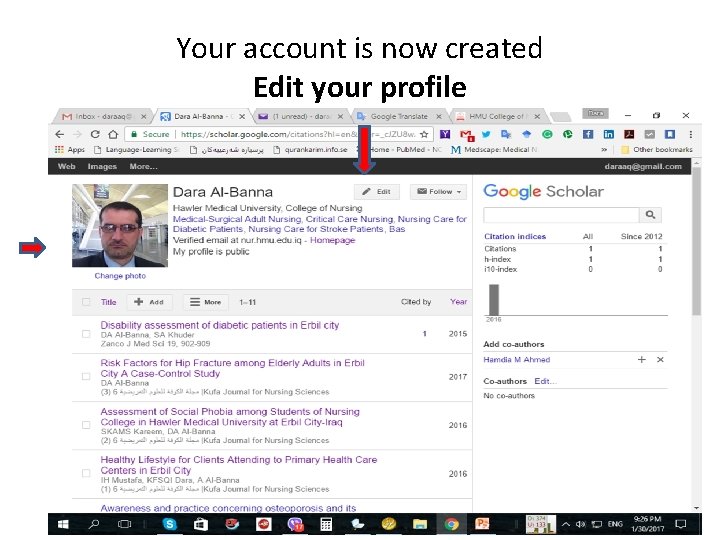Viewport: 720px width, 540px height.
Task: Switch to the Google Translate tab
Action: [399, 116]
